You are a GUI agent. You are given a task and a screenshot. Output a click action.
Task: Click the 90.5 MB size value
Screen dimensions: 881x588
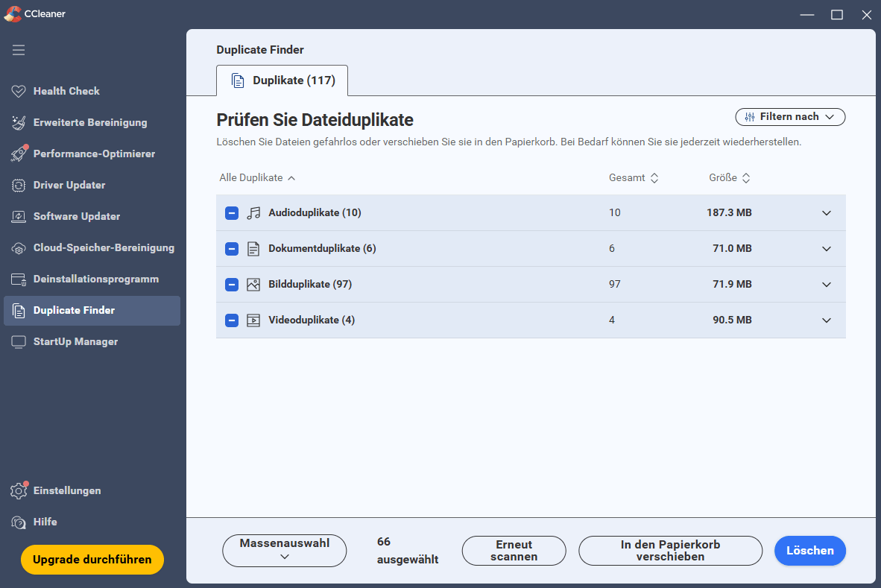[x=732, y=320]
